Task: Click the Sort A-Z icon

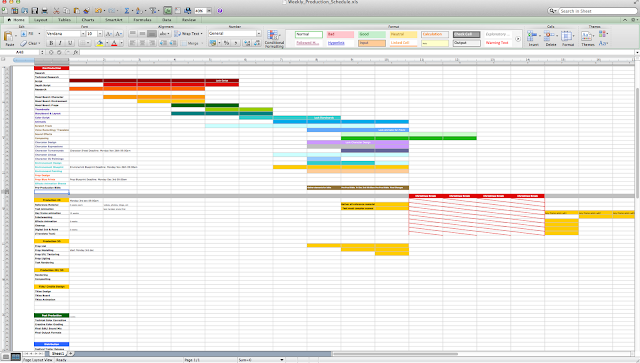Action: (x=139, y=11)
